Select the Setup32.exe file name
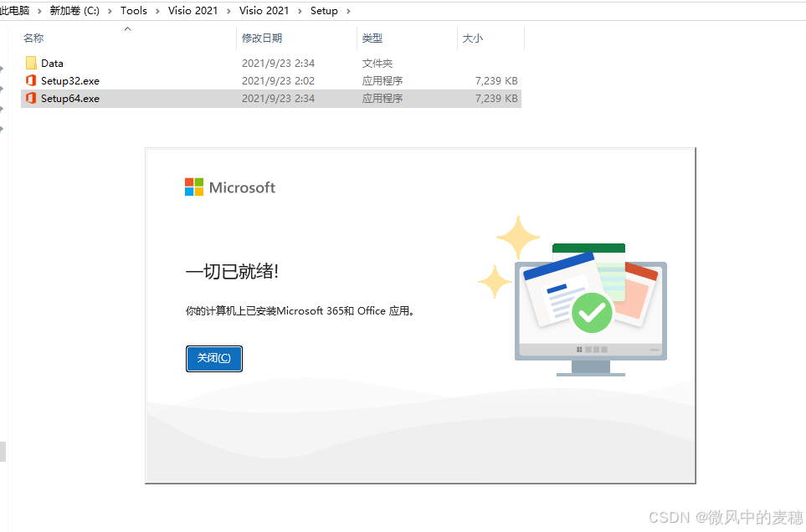 (x=70, y=80)
